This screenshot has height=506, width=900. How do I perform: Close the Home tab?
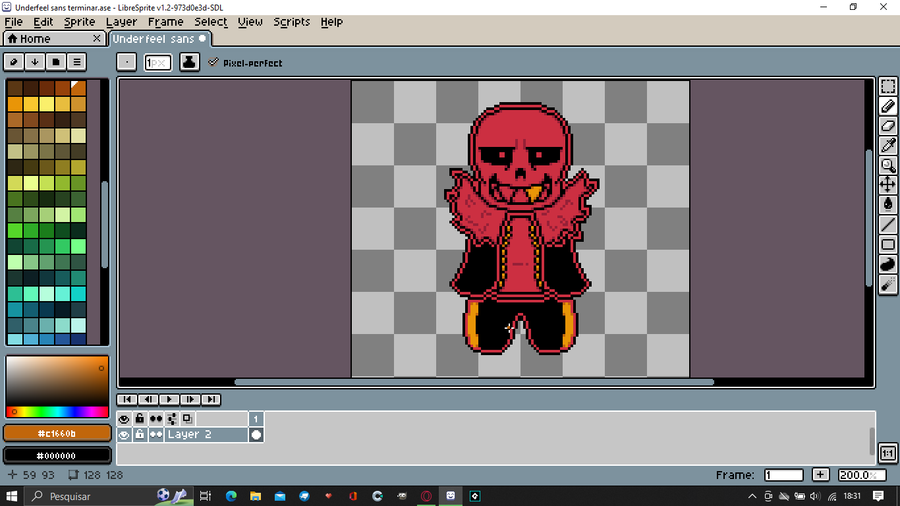click(x=97, y=38)
